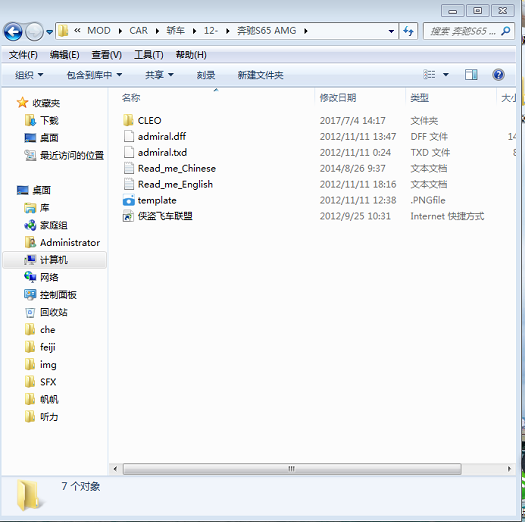Screen dimensions: 525x522
Task: Click the change view icon
Action: 430,74
